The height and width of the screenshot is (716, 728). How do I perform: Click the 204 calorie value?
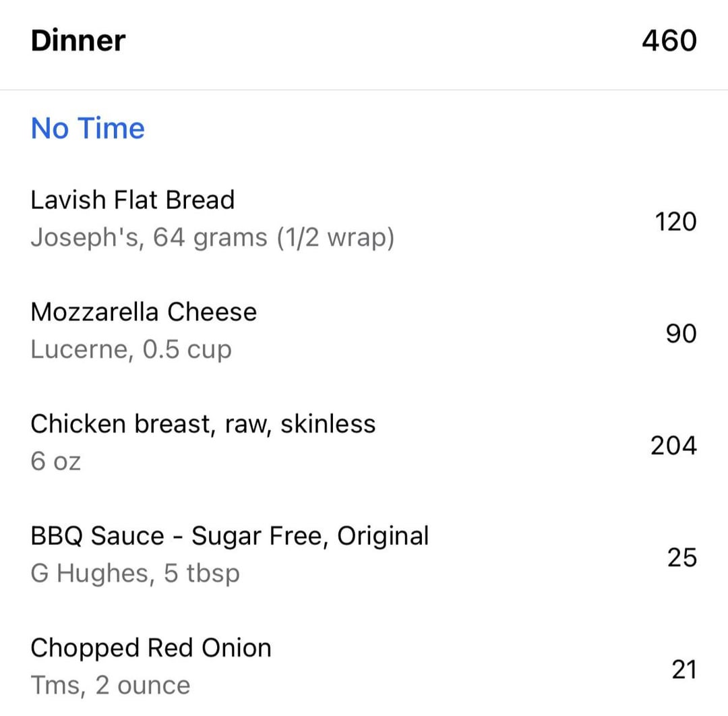pyautogui.click(x=673, y=445)
